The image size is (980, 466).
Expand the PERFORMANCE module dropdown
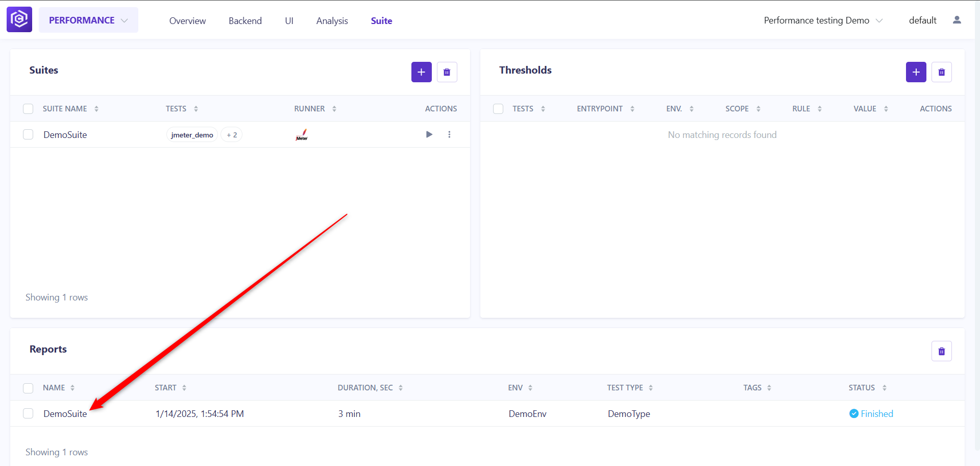coord(88,20)
